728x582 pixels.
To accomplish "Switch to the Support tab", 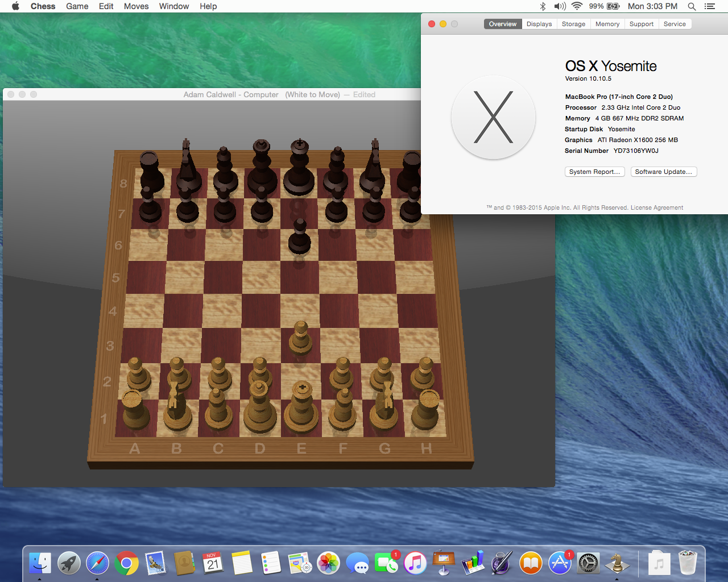I will pos(642,24).
